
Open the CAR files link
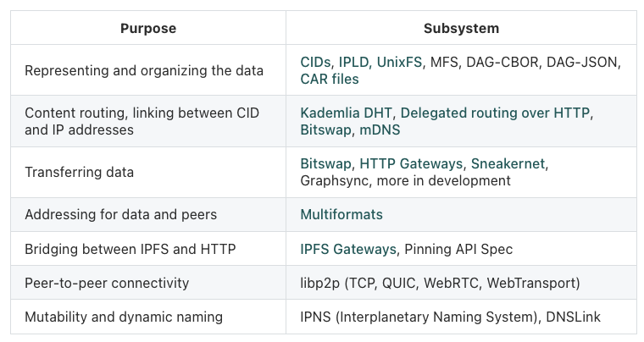330,79
